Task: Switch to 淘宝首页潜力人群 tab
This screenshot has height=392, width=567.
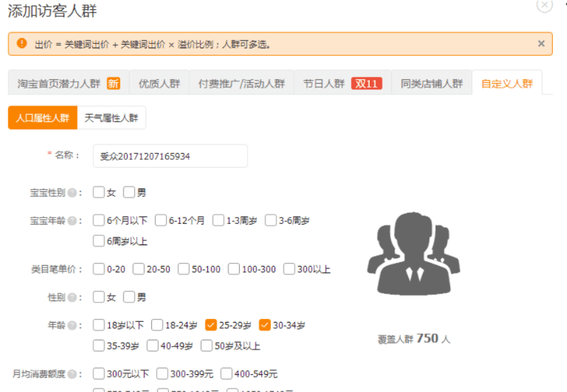Action: 68,84
